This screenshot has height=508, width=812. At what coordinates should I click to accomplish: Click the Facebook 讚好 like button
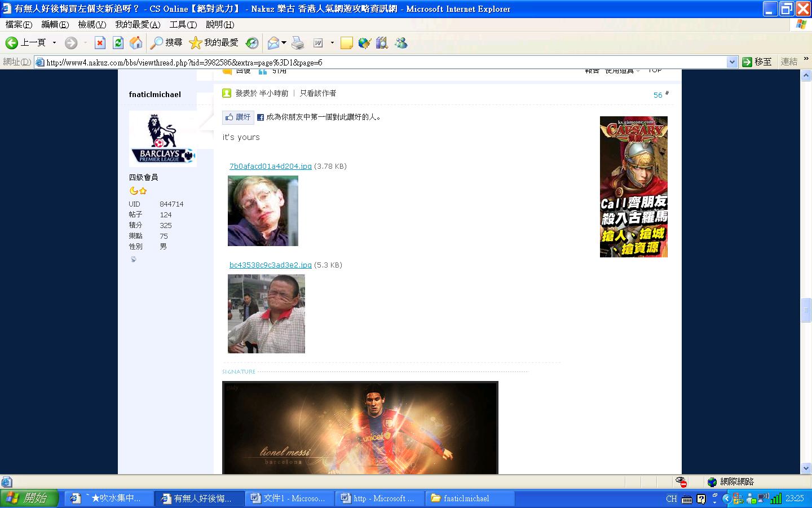pos(237,117)
